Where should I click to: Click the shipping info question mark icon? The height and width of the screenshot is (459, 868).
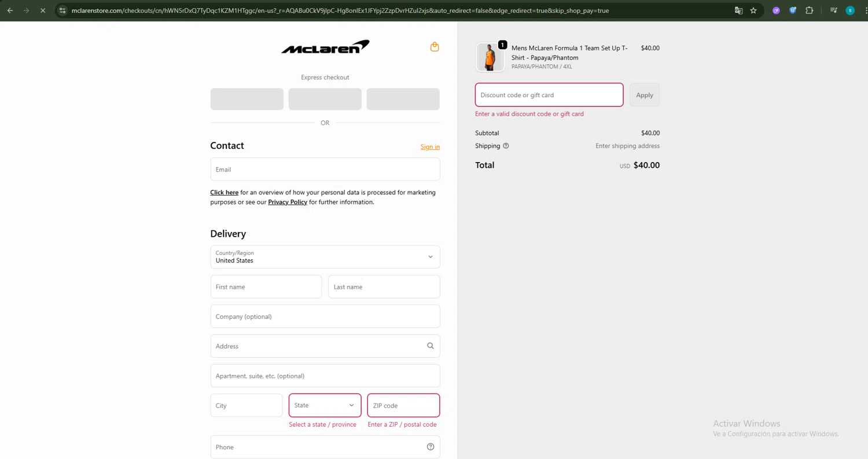[x=506, y=146]
